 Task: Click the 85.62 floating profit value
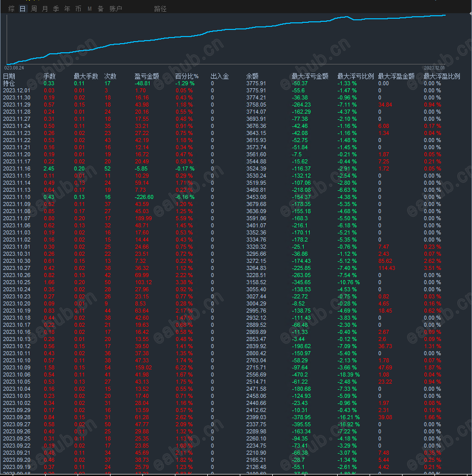[385, 261]
